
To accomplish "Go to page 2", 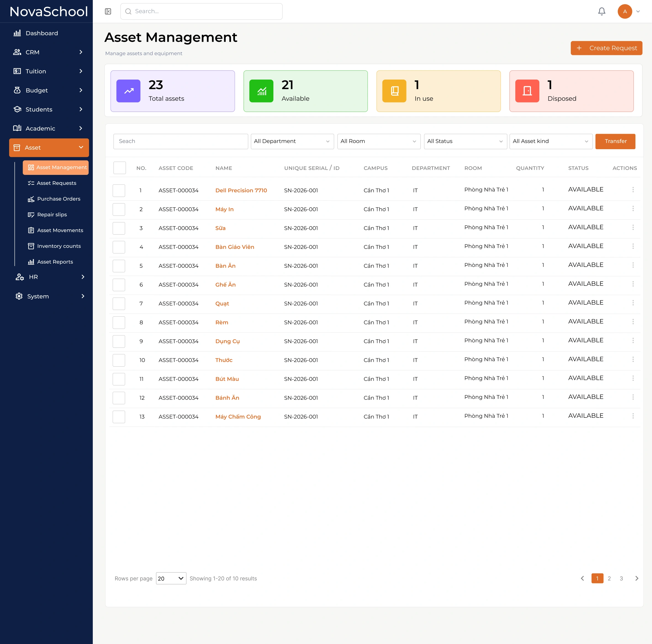I will click(x=609, y=579).
